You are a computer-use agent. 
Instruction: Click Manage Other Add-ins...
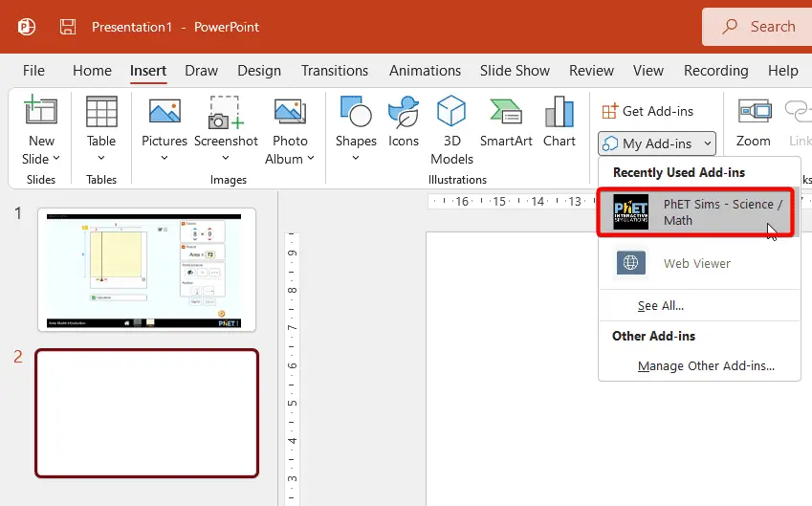pos(706,366)
